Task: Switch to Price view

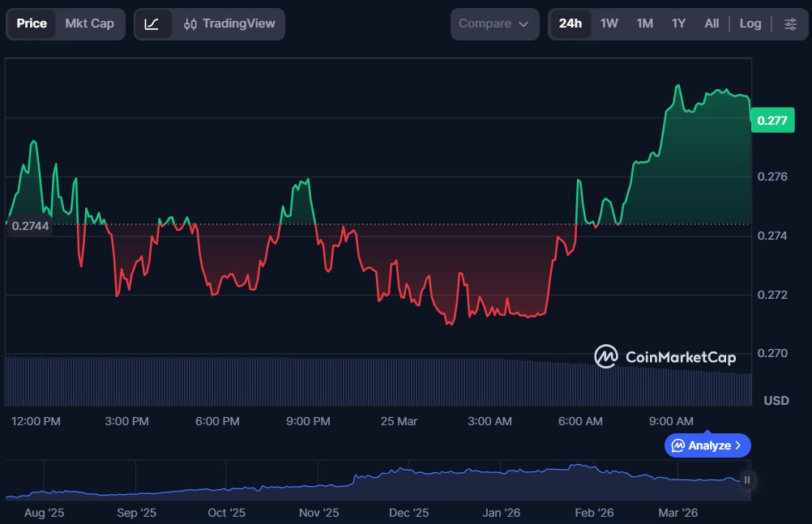Action: (32, 23)
